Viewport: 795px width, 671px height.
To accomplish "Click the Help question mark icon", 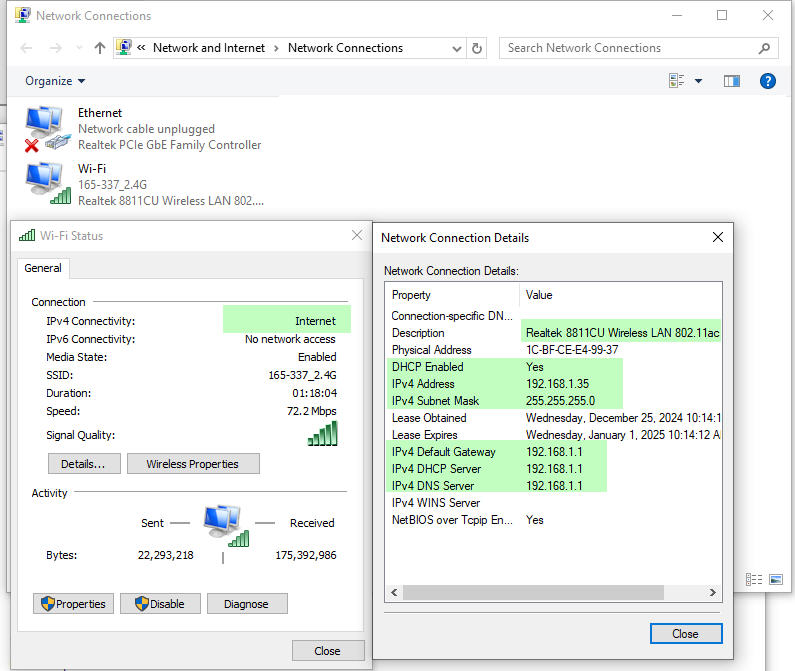I will (767, 81).
